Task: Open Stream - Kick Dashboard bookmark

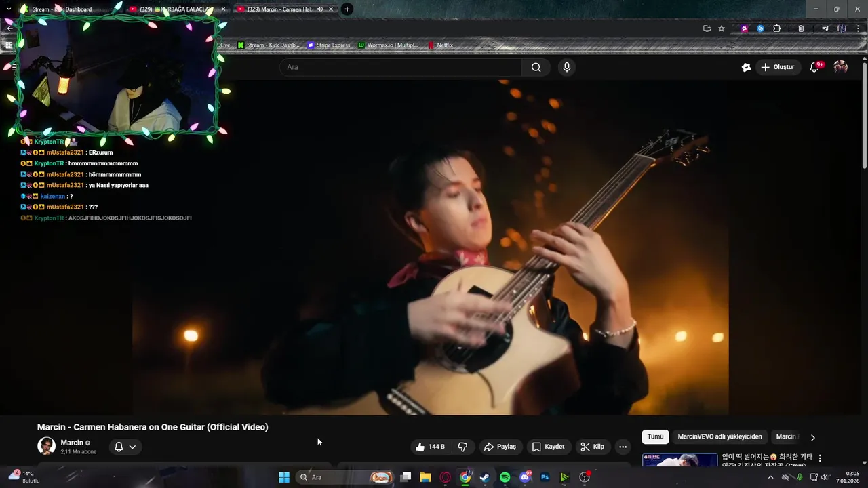Action: 269,45
